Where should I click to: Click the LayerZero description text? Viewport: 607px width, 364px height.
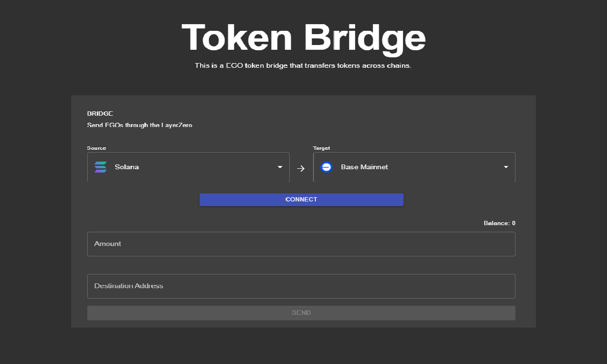[139, 125]
